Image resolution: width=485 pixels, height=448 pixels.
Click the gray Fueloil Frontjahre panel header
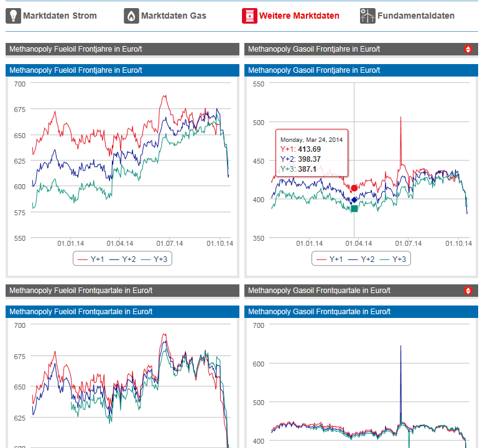[x=122, y=49]
